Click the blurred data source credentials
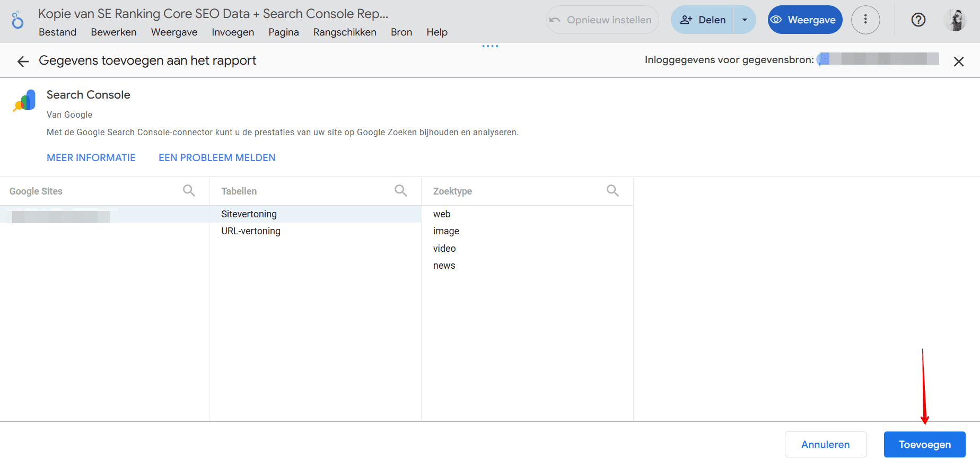This screenshot has height=467, width=980. (878, 59)
